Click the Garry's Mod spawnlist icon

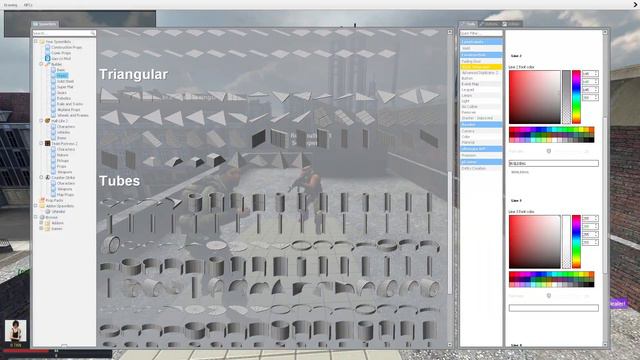[47, 58]
